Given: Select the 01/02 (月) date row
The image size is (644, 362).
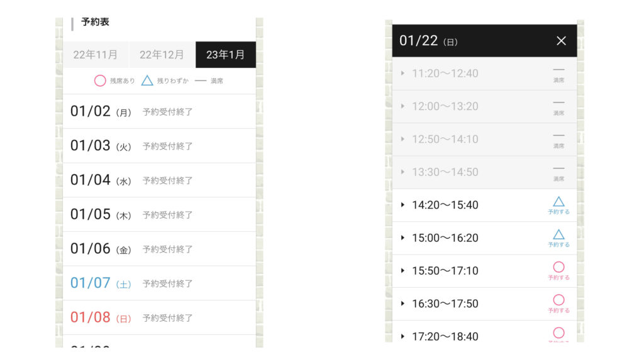Looking at the screenshot, I should [159, 112].
